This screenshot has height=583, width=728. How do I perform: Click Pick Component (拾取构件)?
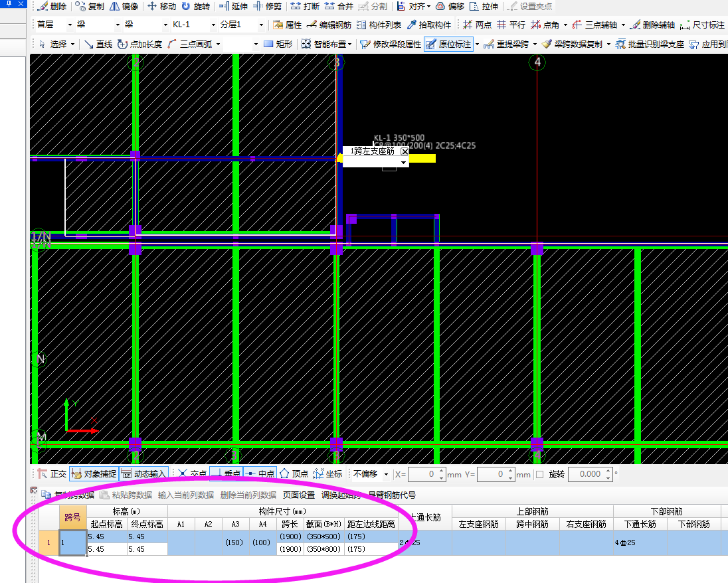point(428,25)
